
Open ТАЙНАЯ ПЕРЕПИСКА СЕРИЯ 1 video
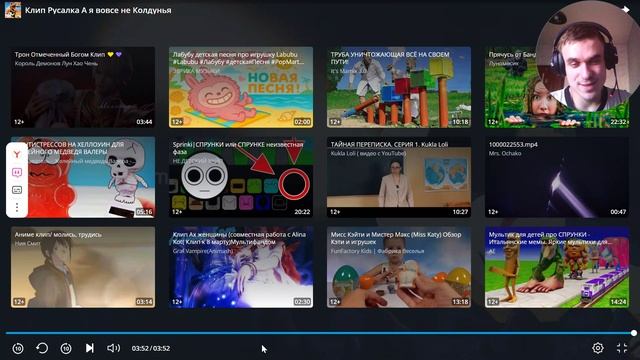point(399,177)
